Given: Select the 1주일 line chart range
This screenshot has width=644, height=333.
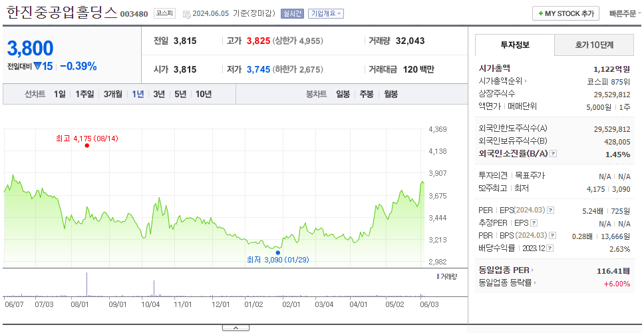Looking at the screenshot, I should tap(84, 94).
